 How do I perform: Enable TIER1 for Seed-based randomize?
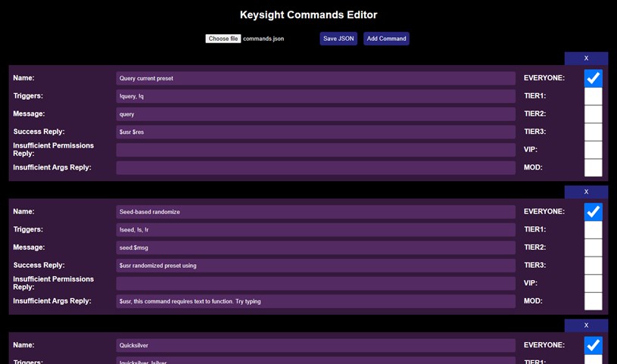tap(593, 229)
